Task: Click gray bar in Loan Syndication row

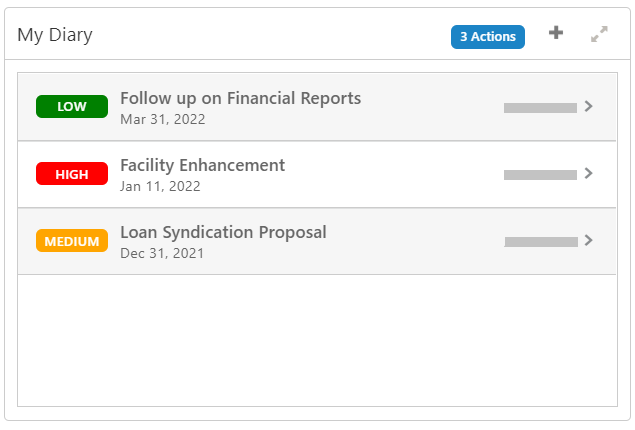Action: pos(541,241)
